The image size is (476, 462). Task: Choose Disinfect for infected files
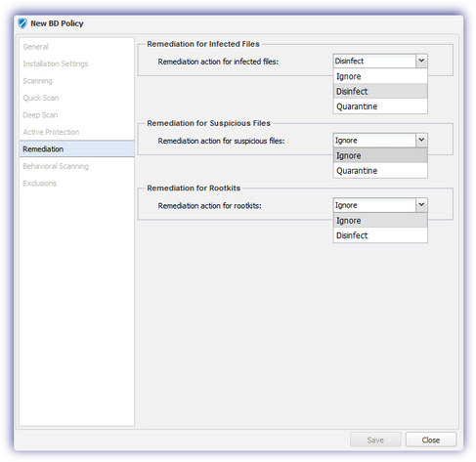[x=380, y=91]
